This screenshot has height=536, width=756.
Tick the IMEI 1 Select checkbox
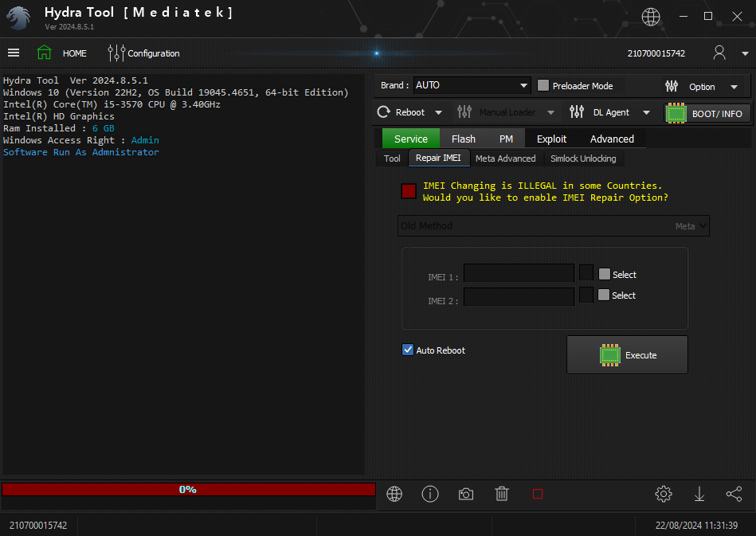tap(605, 274)
